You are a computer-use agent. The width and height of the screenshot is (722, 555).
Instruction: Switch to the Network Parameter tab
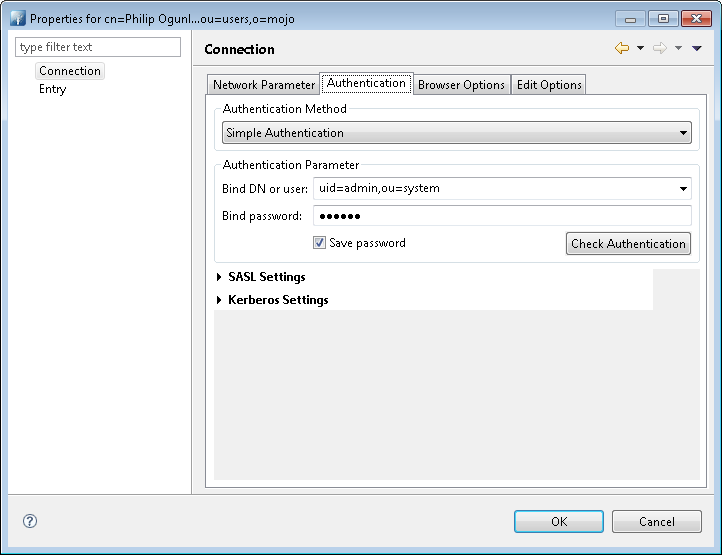point(263,85)
